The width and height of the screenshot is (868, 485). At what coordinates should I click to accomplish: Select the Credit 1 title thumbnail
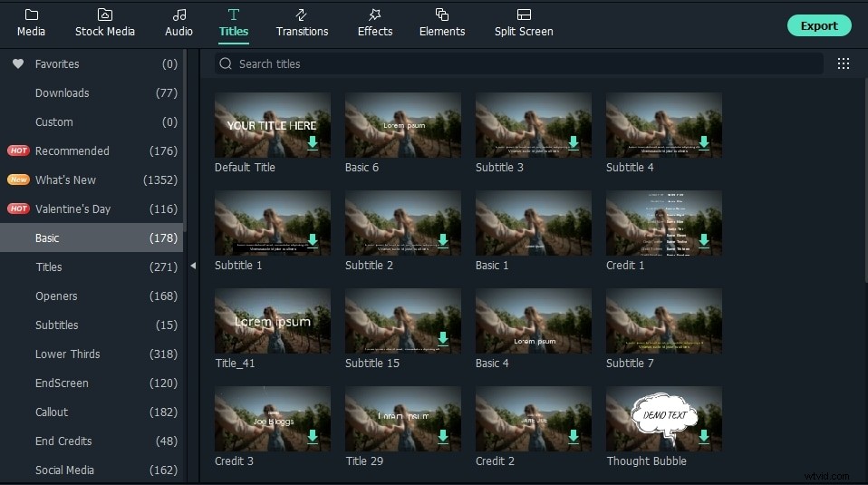(664, 223)
